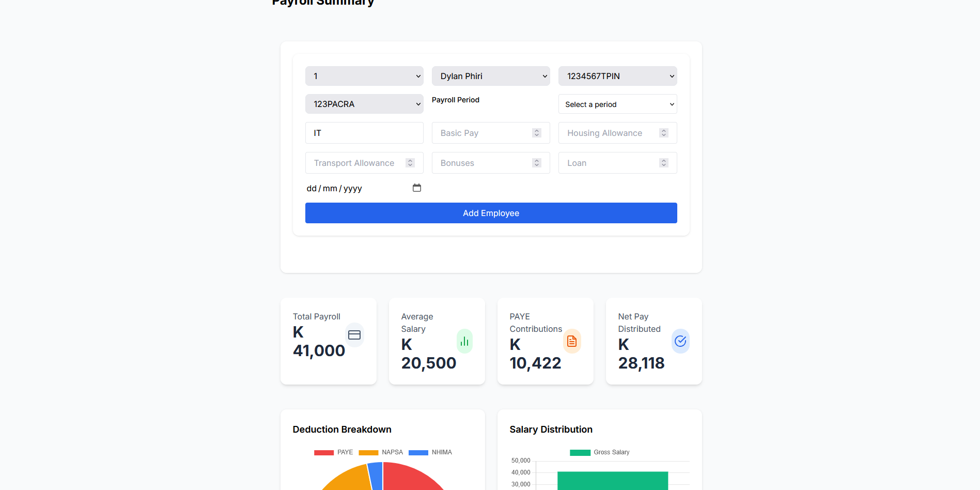
Task: Click into the Transport Allowance field
Action: pyautogui.click(x=364, y=163)
